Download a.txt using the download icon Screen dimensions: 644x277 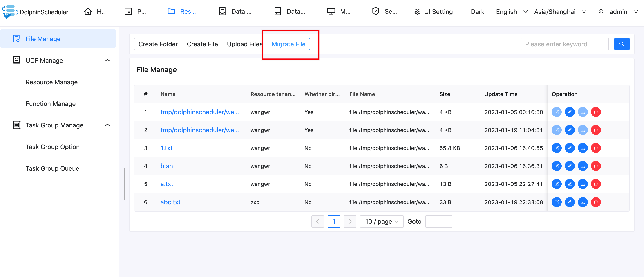(583, 184)
